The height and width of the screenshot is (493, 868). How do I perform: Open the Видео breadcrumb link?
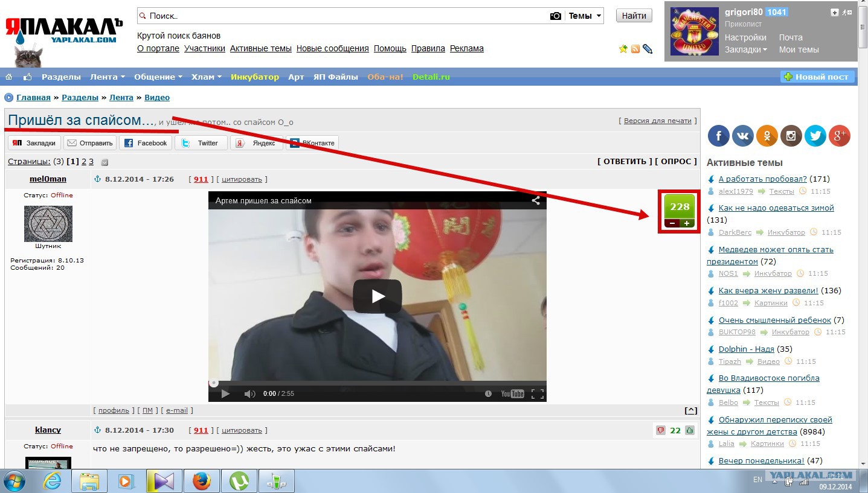pos(157,97)
